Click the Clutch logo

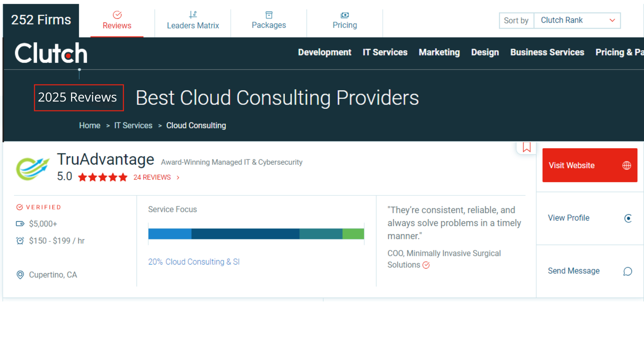point(51,53)
